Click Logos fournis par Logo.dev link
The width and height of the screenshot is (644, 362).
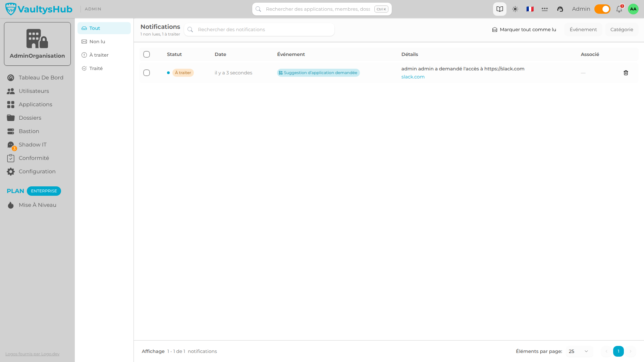[x=32, y=354]
